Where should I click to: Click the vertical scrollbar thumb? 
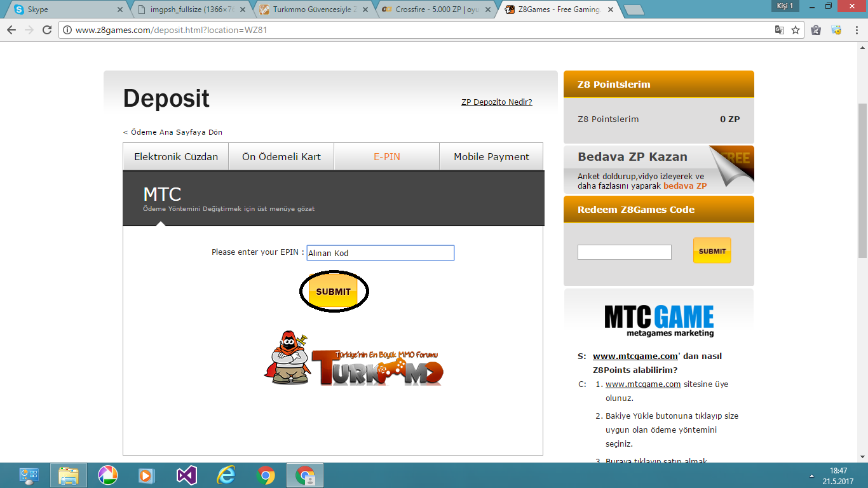tap(863, 180)
